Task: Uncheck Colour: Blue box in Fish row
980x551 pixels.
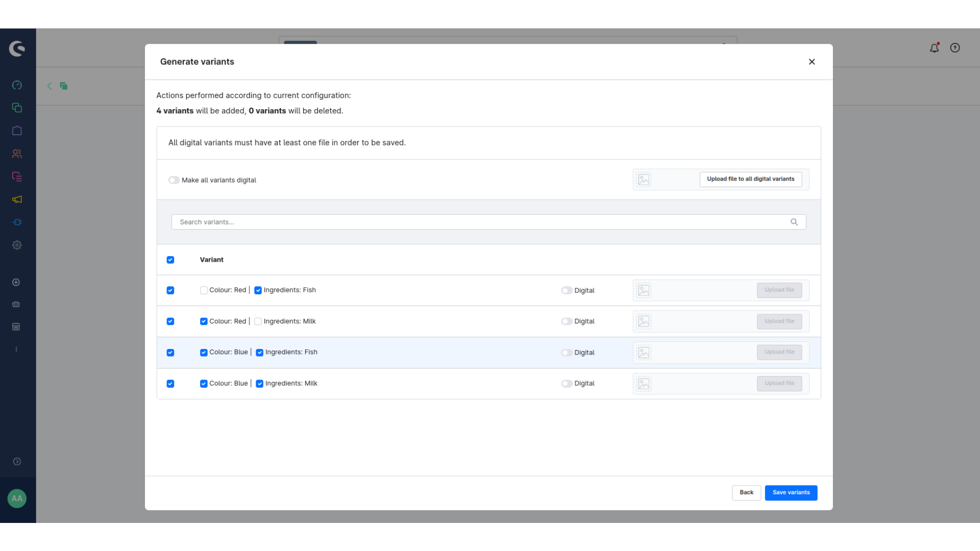Action: (x=204, y=353)
